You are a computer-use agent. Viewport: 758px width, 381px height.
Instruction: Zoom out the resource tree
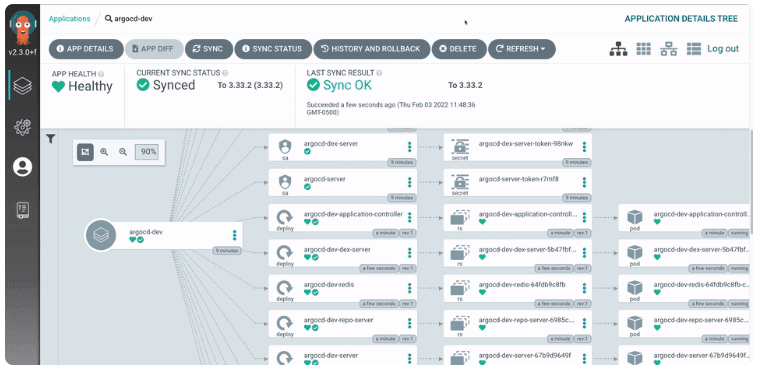point(123,152)
